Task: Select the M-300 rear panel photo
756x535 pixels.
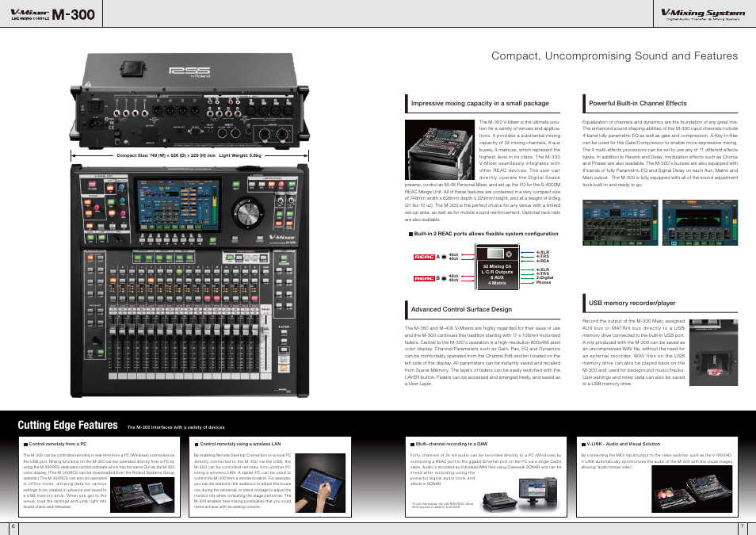Action: point(189,101)
